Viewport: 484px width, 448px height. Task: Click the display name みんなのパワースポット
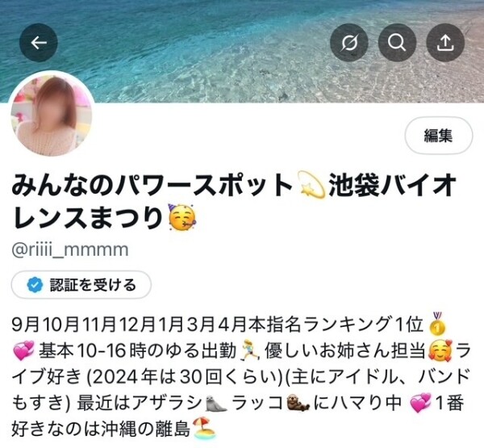click(x=152, y=185)
